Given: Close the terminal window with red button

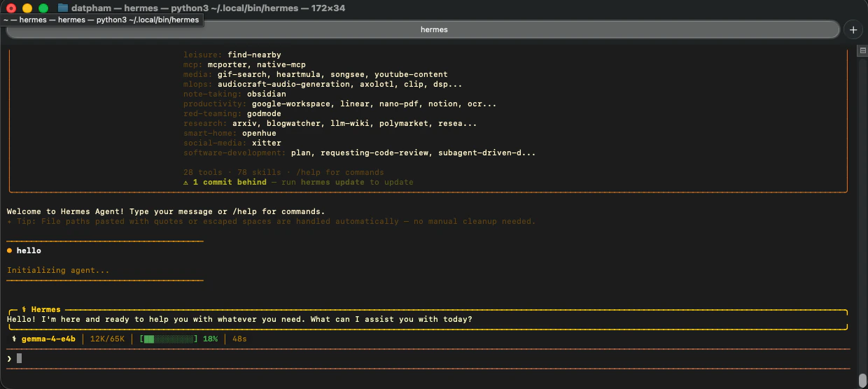Looking at the screenshot, I should click(x=11, y=8).
